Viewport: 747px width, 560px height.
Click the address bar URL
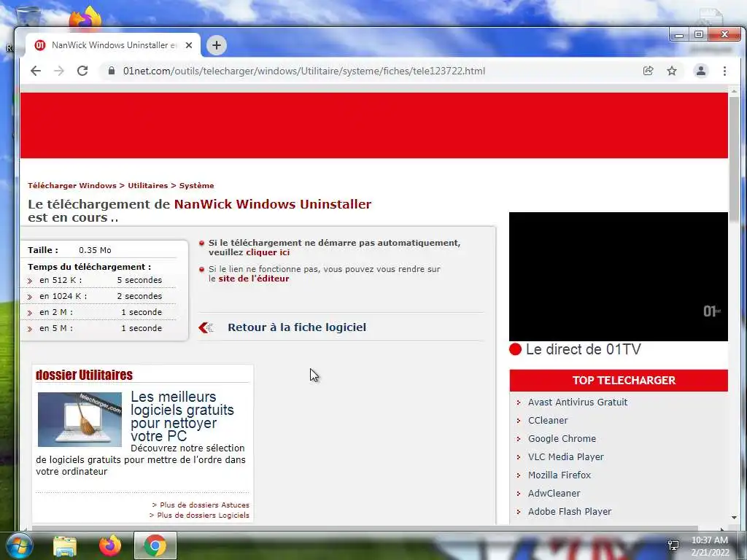click(304, 71)
